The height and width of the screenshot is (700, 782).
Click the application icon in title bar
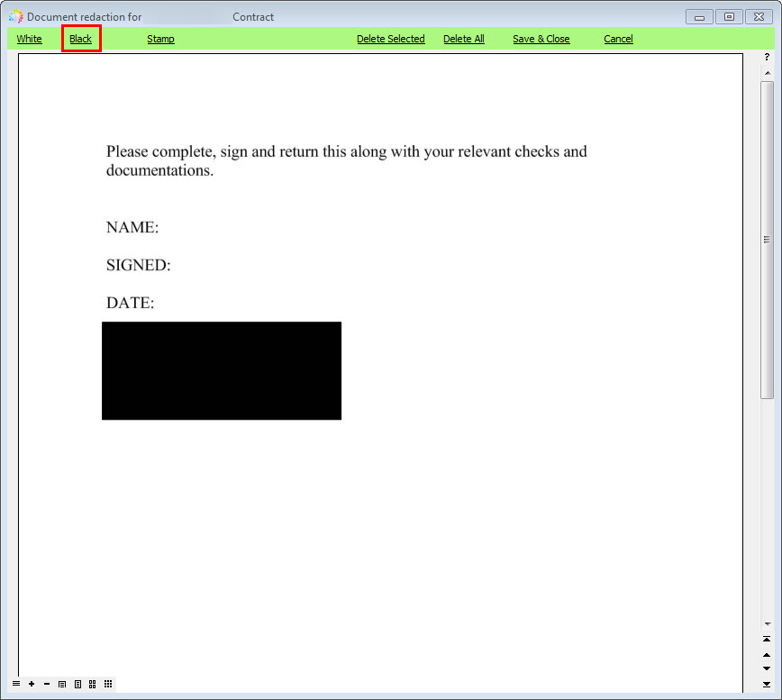click(16, 16)
